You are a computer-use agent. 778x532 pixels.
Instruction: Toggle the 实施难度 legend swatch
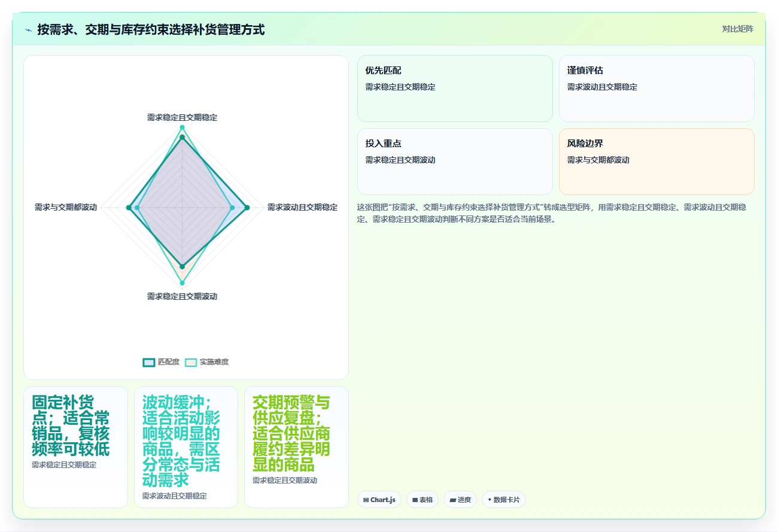[190, 362]
